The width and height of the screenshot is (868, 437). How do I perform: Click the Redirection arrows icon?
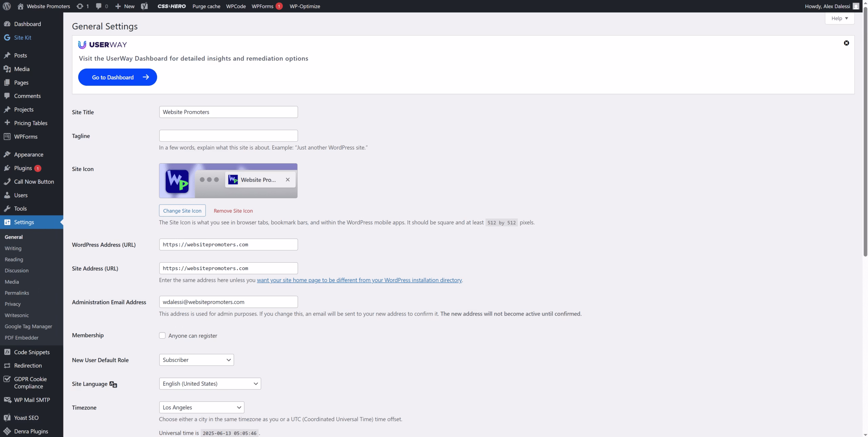coord(7,365)
